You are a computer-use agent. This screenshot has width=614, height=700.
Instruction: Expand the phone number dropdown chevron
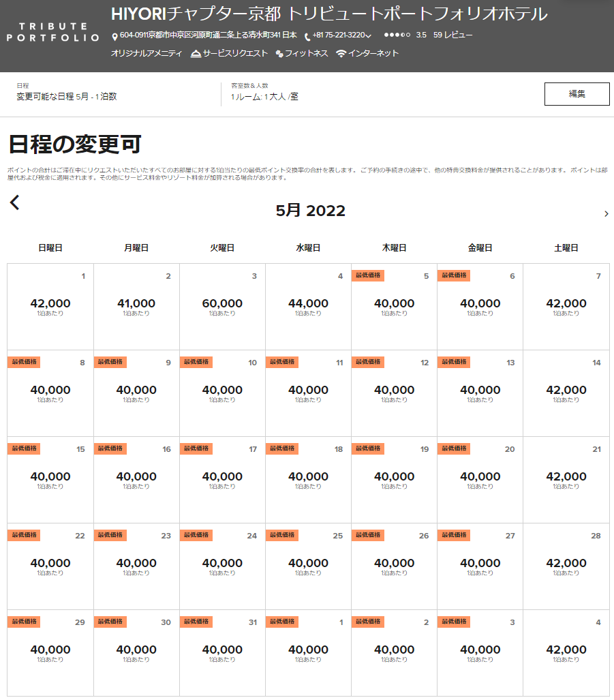(369, 36)
